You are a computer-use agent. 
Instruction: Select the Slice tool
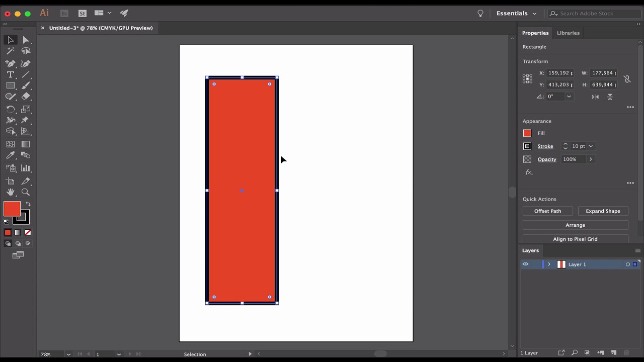(x=26, y=181)
